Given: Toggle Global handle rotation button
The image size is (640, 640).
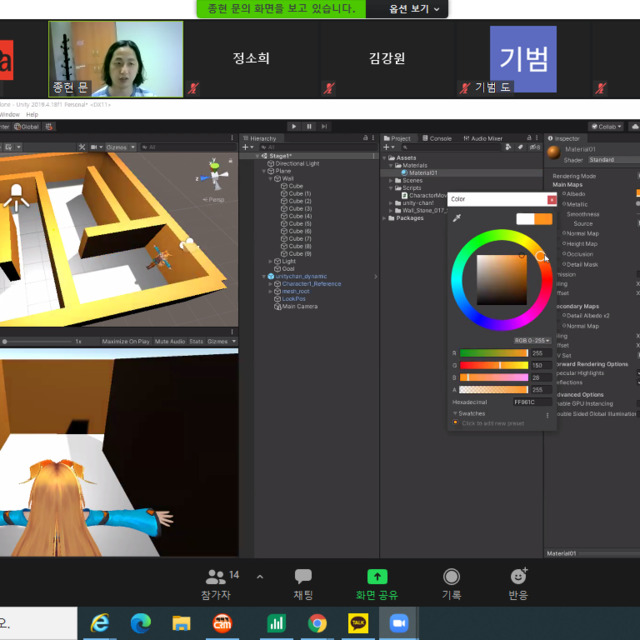Looking at the screenshot, I should tap(26, 127).
